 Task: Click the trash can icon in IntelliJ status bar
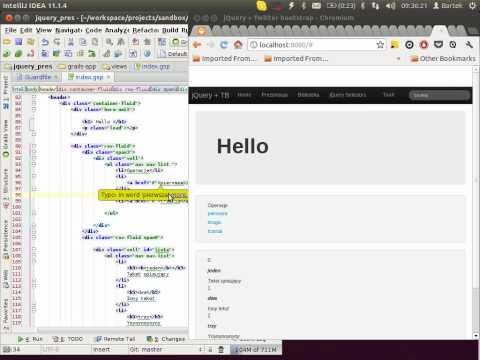[x=221, y=349]
